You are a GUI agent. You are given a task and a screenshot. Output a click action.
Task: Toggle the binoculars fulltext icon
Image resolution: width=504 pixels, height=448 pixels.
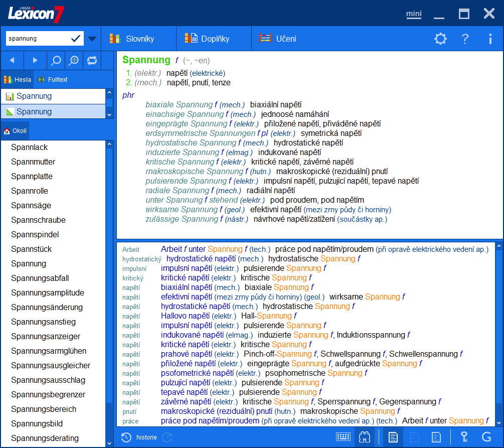pos(365,437)
